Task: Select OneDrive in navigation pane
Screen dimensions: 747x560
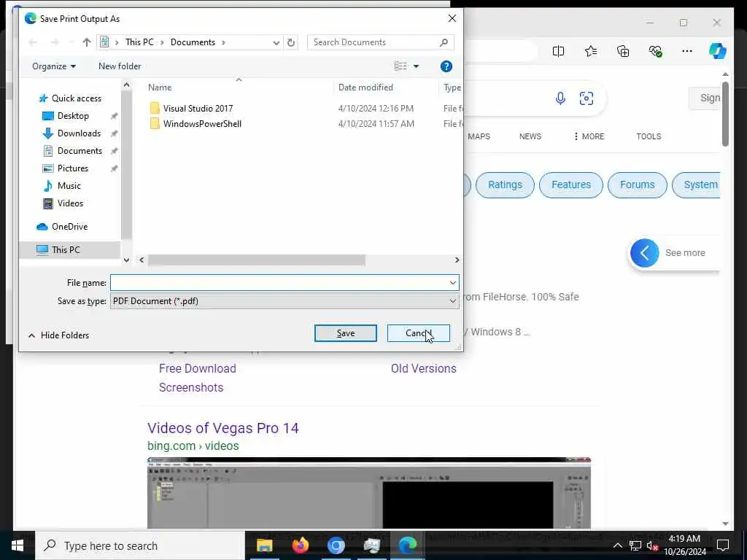Action: (69, 227)
